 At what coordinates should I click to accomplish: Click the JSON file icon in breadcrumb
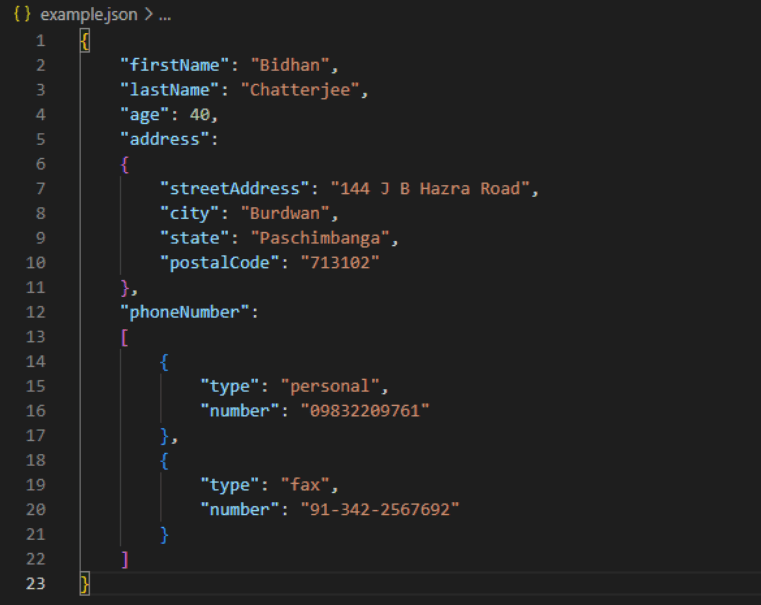(22, 14)
